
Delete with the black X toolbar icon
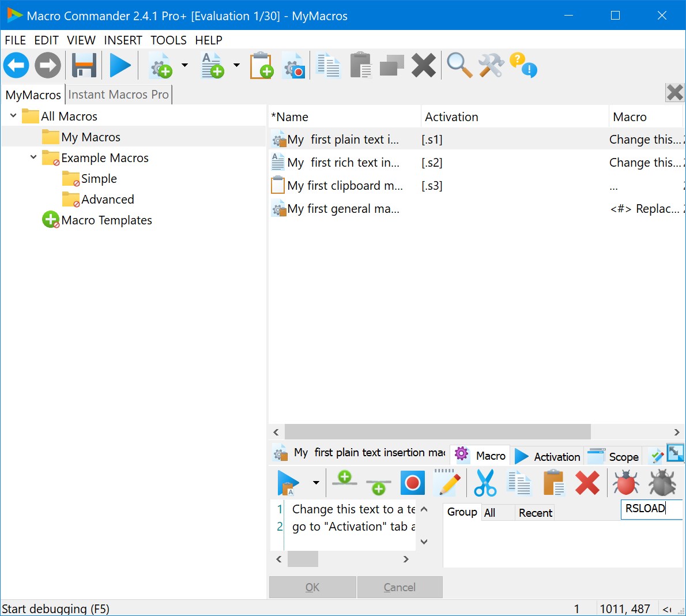[x=424, y=65]
